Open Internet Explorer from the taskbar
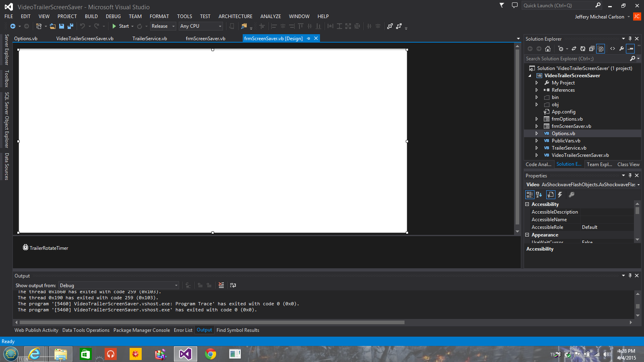Viewport: 644px width, 362px height. point(35,354)
